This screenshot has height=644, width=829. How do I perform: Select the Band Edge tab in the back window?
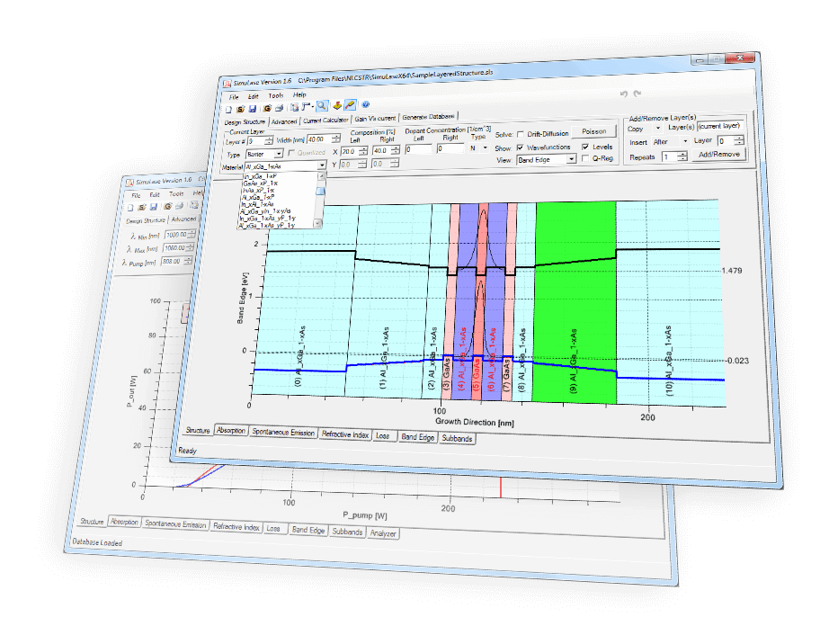click(308, 530)
